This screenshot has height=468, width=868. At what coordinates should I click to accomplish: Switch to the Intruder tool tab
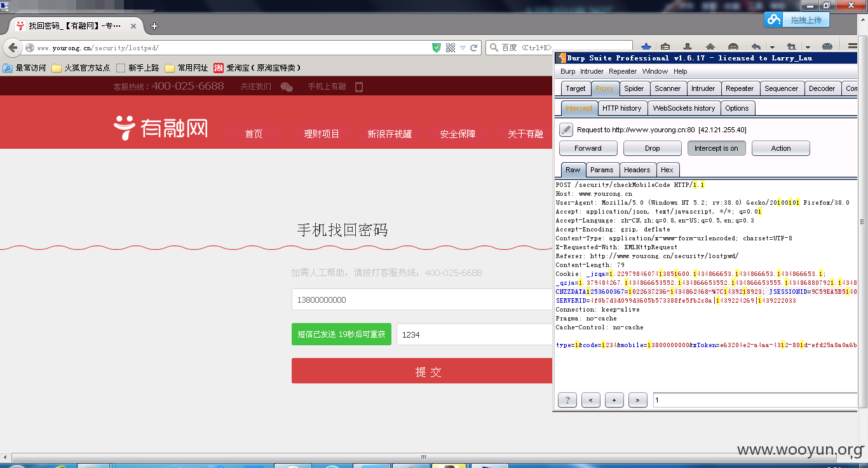click(703, 88)
